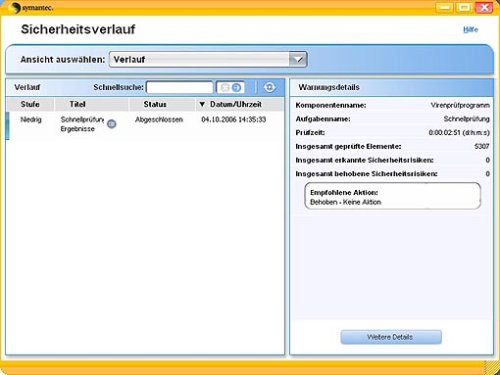Image resolution: width=500 pixels, height=375 pixels.
Task: Sort list by Stufe column header
Action: 30,104
